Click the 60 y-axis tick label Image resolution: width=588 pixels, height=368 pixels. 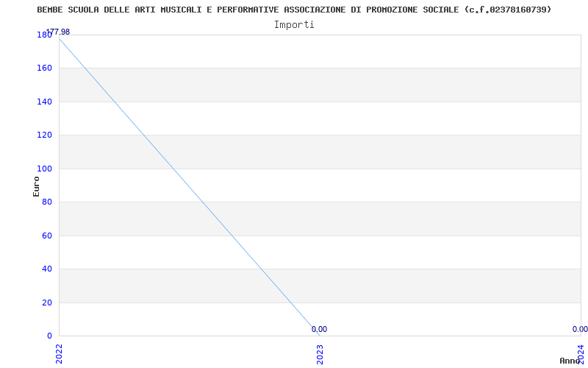47,236
